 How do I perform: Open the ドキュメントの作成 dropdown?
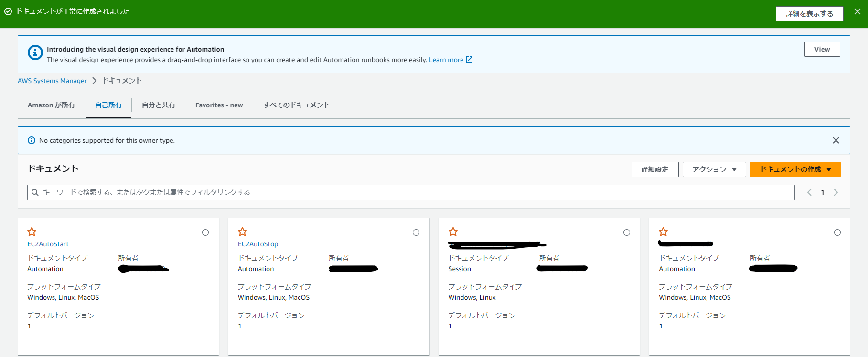click(795, 169)
